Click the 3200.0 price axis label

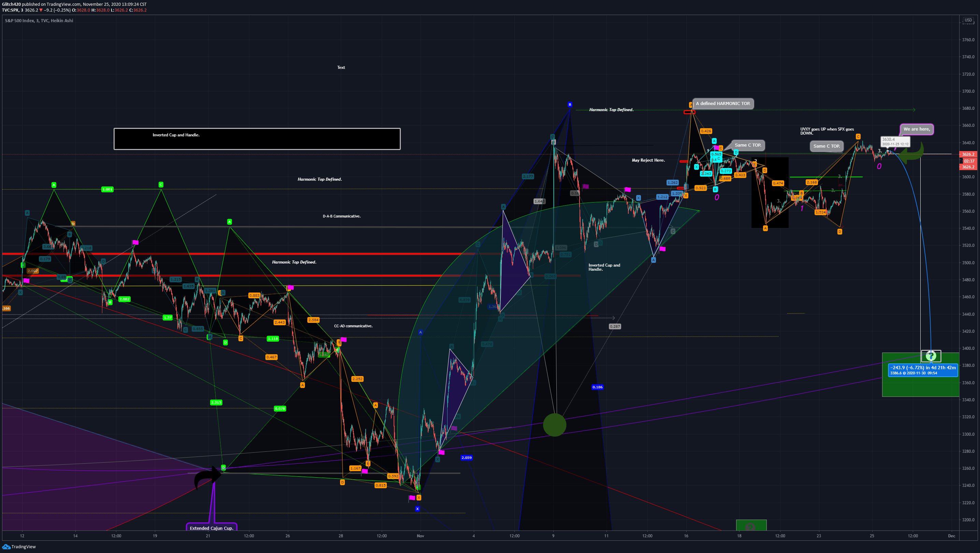(x=968, y=520)
